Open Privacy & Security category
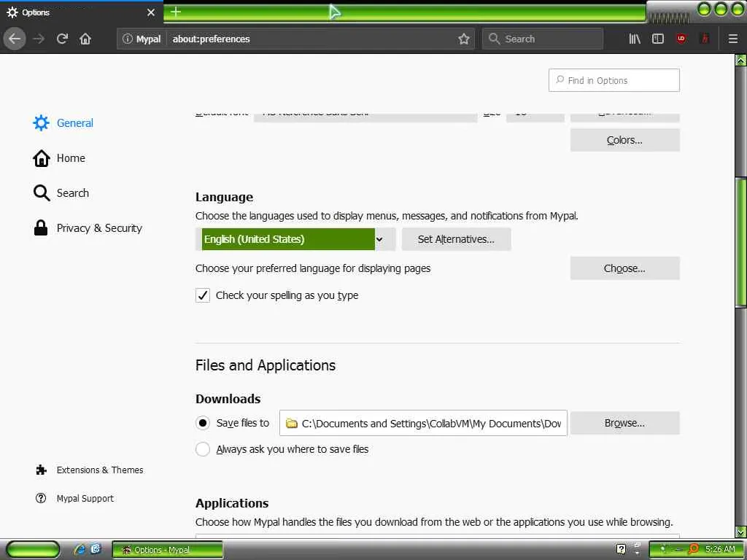The height and width of the screenshot is (560, 747). pos(88,228)
